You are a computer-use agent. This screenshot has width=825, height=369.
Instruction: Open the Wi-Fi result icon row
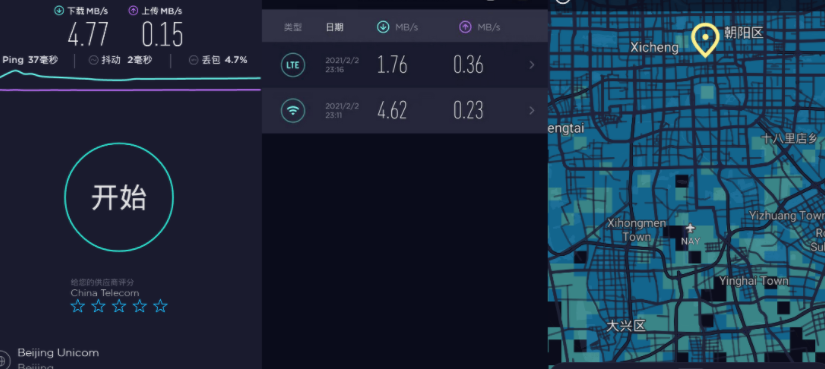coord(293,111)
